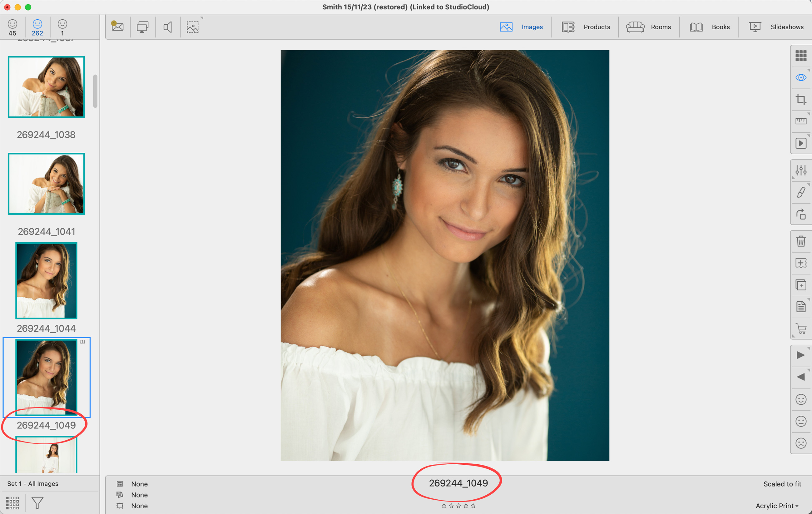
Task: Click the speaker sound icon
Action: 168,27
